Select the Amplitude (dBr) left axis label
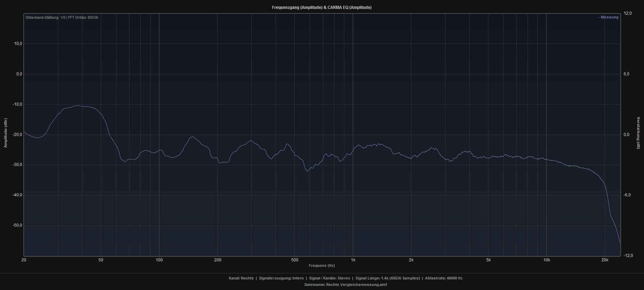 point(5,133)
